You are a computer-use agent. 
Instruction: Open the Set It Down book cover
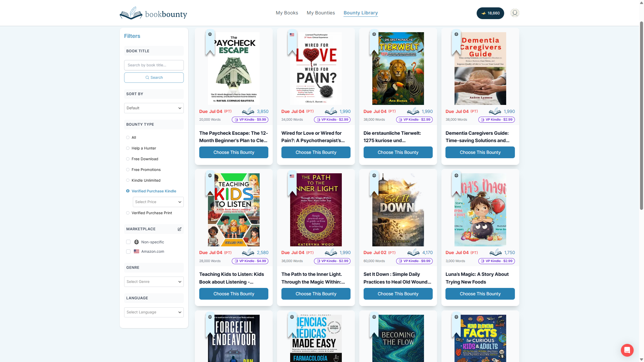pos(398,210)
